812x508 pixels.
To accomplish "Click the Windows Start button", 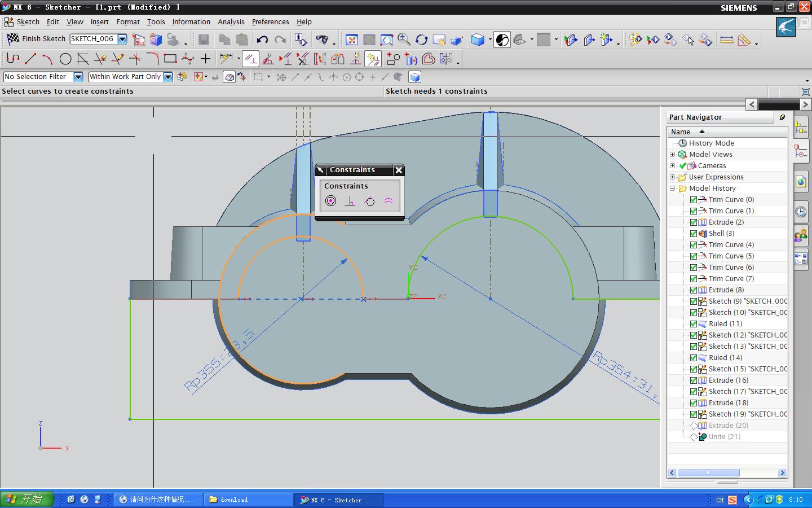I will point(27,499).
